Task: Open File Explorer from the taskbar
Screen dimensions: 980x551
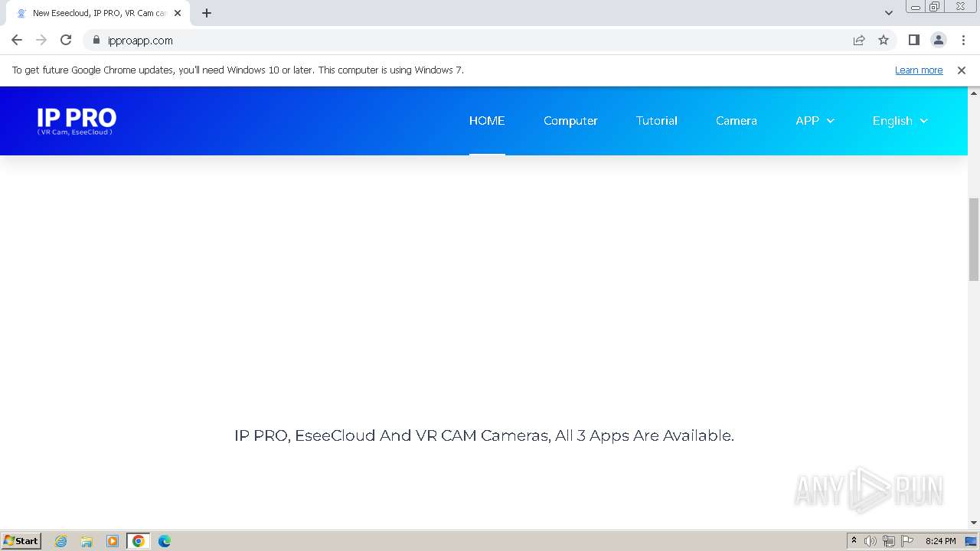Action: click(87, 541)
